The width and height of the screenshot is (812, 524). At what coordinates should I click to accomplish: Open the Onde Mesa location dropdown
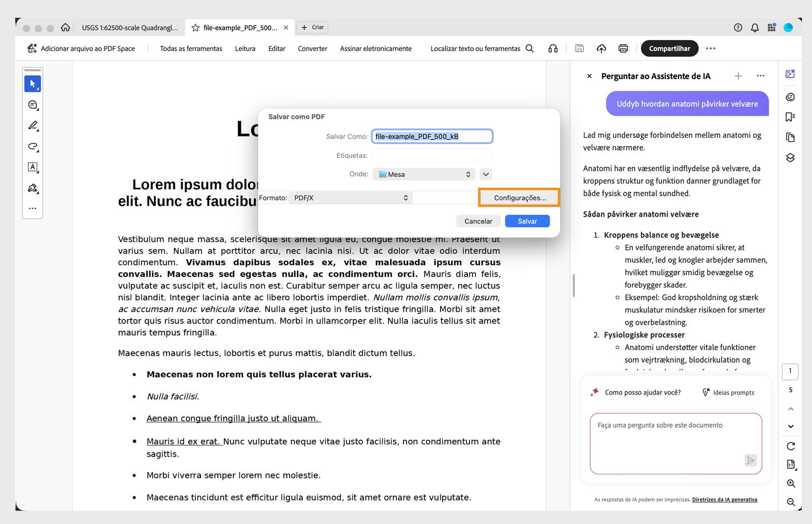click(424, 174)
